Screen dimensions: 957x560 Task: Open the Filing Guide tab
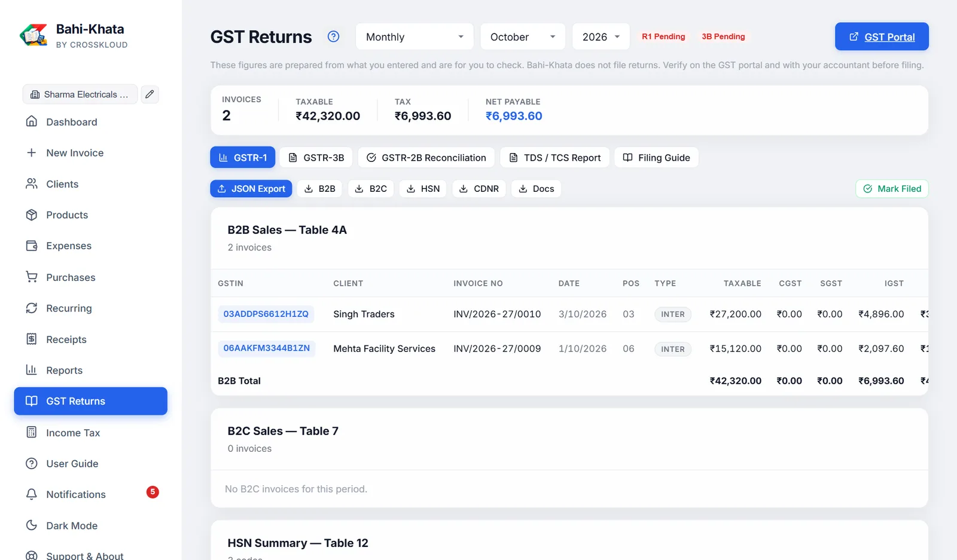pyautogui.click(x=657, y=158)
